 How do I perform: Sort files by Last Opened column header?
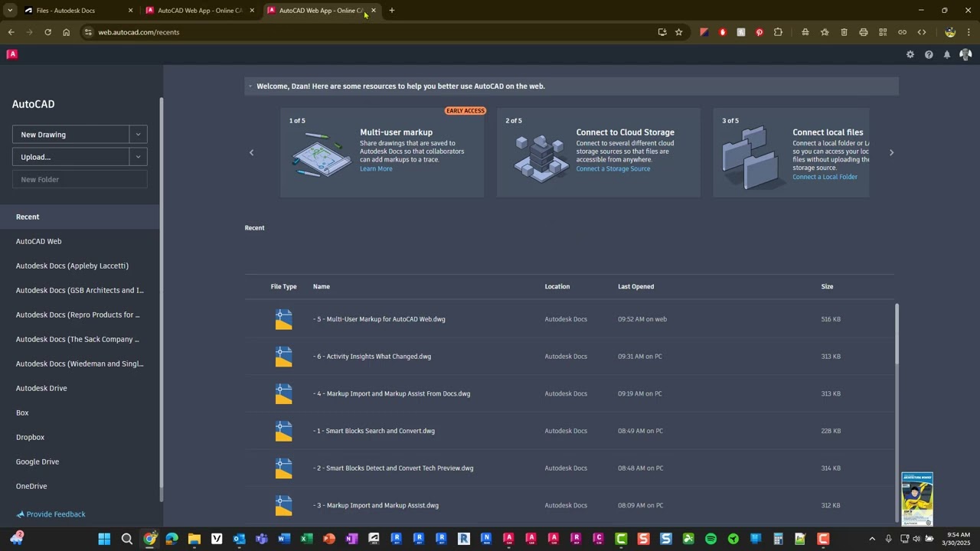click(x=636, y=287)
